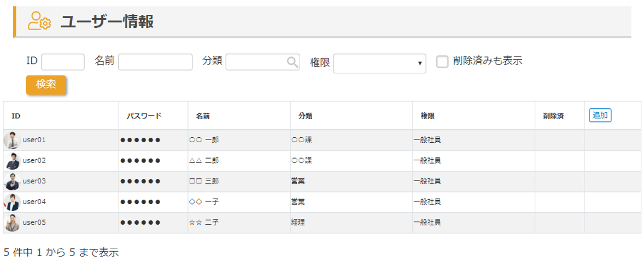Enable the 削除済みも表示 checkbox
This screenshot has width=644, height=262.
click(x=442, y=62)
